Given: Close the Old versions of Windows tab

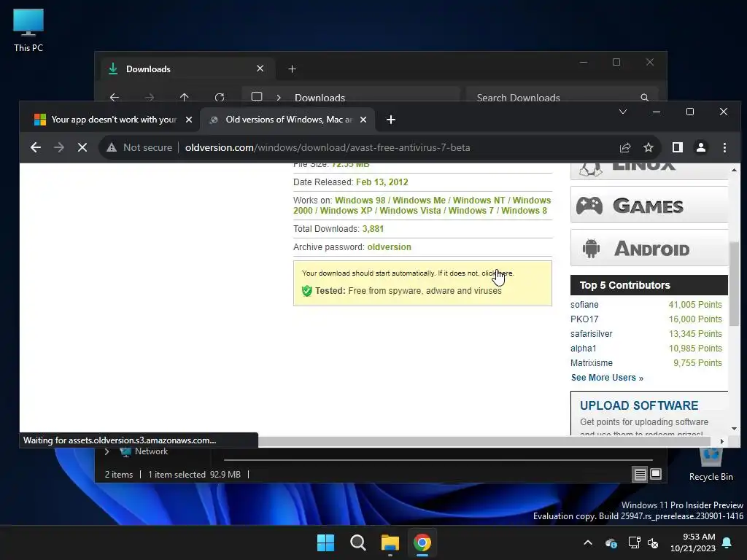Looking at the screenshot, I should [363, 120].
